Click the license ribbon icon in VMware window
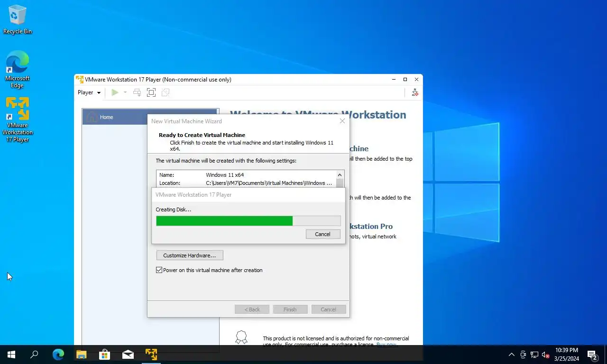This screenshot has width=607, height=364. pyautogui.click(x=241, y=337)
